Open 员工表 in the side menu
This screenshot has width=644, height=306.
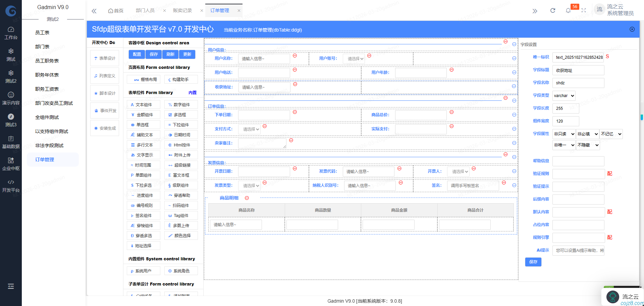pos(42,33)
